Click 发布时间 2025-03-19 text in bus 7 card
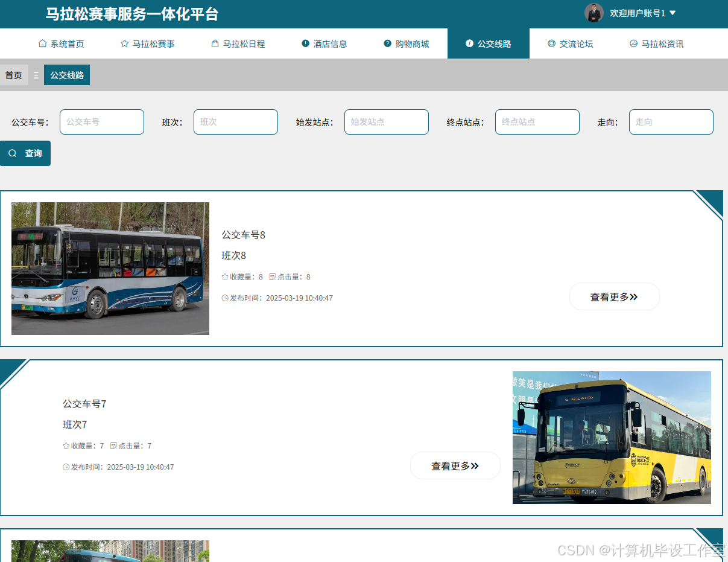728x562 pixels. click(122, 467)
